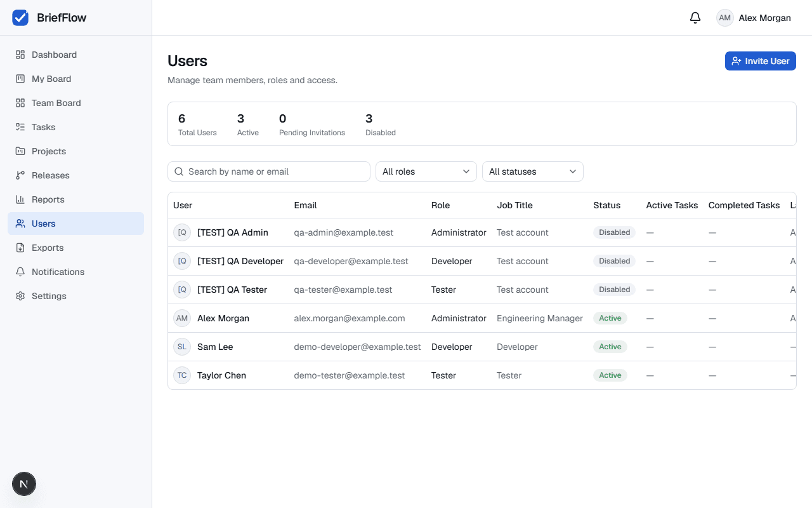Screen dimensions: 812x508
Task: Click the demo-developer@example.test email
Action: tap(357, 347)
